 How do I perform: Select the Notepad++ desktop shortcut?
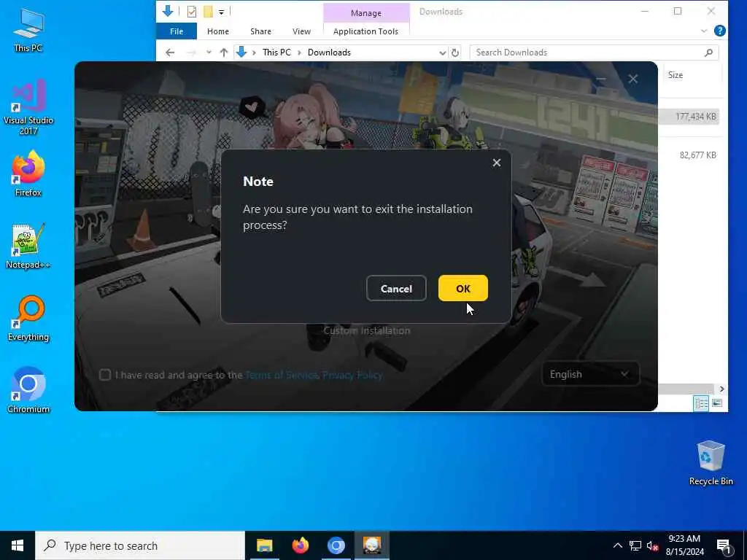click(28, 246)
